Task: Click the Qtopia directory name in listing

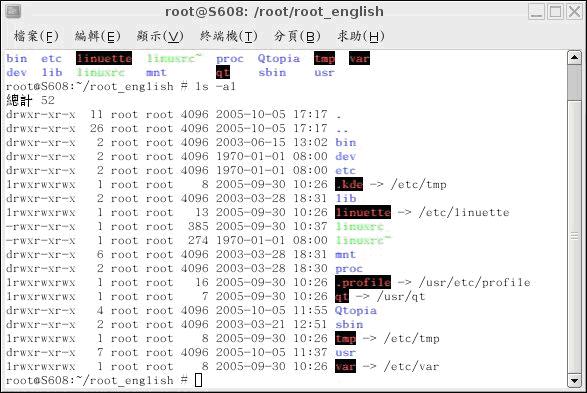Action: point(356,310)
